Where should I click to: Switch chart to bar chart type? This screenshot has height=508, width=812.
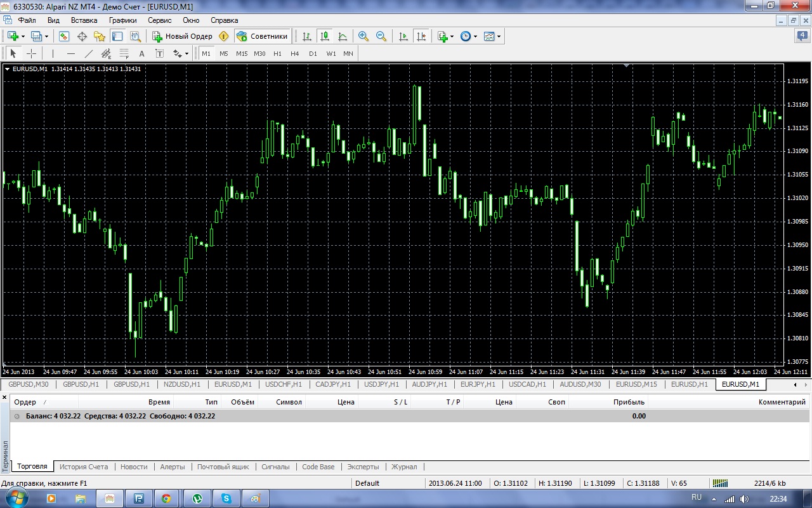(307, 36)
